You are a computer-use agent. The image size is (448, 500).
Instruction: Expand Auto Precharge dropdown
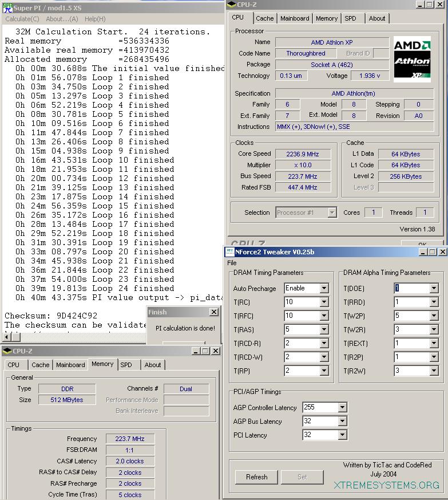324,288
